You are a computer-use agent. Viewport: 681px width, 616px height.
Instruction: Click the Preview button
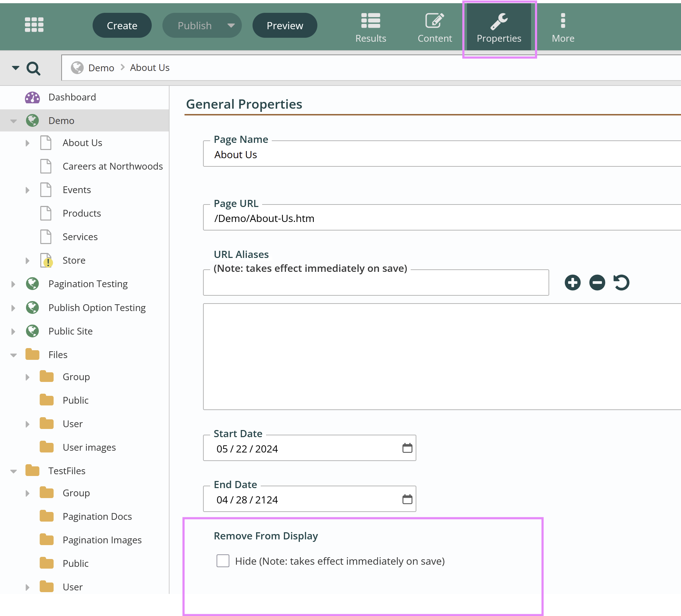[x=285, y=26]
